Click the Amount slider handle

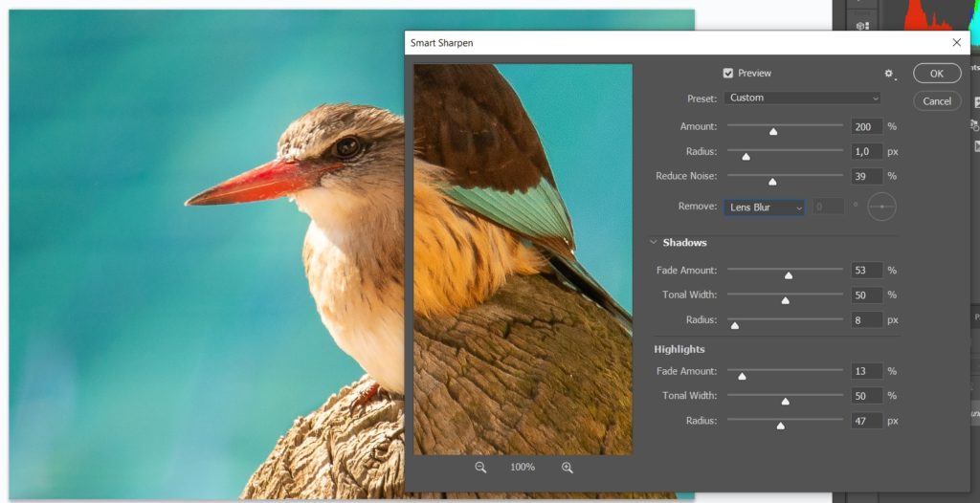773,131
